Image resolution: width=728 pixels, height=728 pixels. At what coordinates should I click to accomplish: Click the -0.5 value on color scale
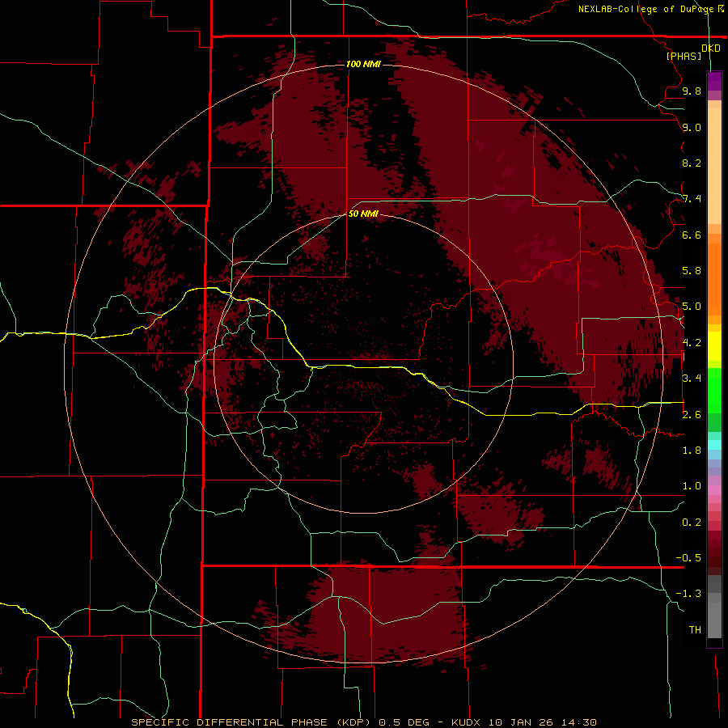pos(688,558)
